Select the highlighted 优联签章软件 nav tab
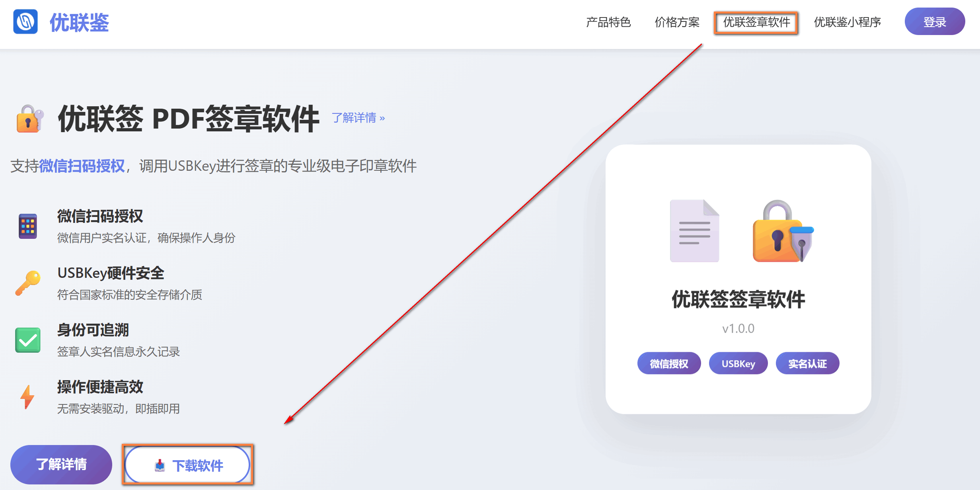Viewport: 980px width, 490px height. click(756, 23)
